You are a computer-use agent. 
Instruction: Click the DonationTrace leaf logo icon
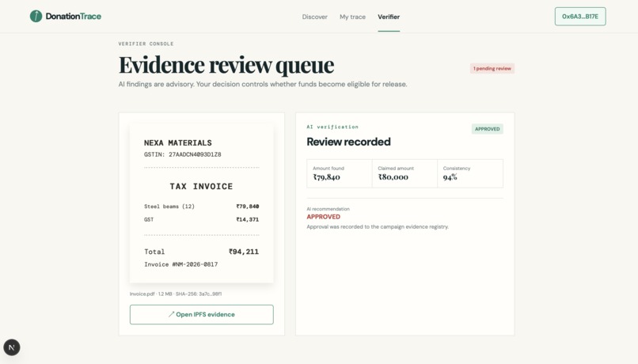[36, 17]
